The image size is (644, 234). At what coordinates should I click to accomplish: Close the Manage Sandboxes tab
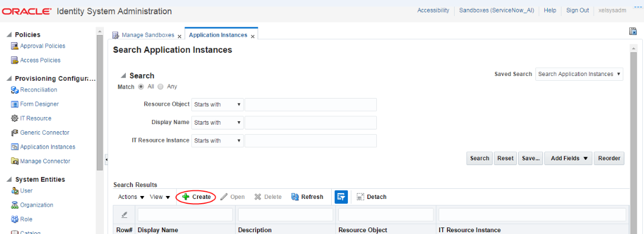pyautogui.click(x=179, y=36)
